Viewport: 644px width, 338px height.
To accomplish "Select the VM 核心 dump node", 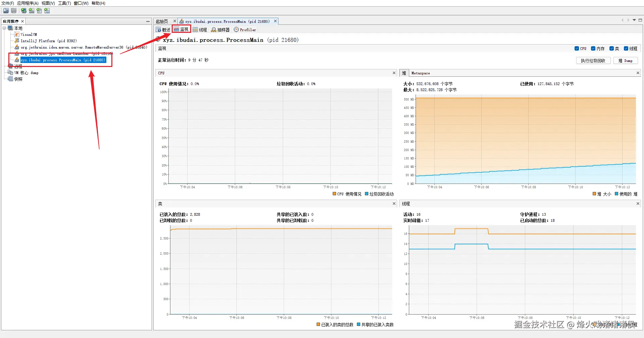I will click(x=26, y=73).
